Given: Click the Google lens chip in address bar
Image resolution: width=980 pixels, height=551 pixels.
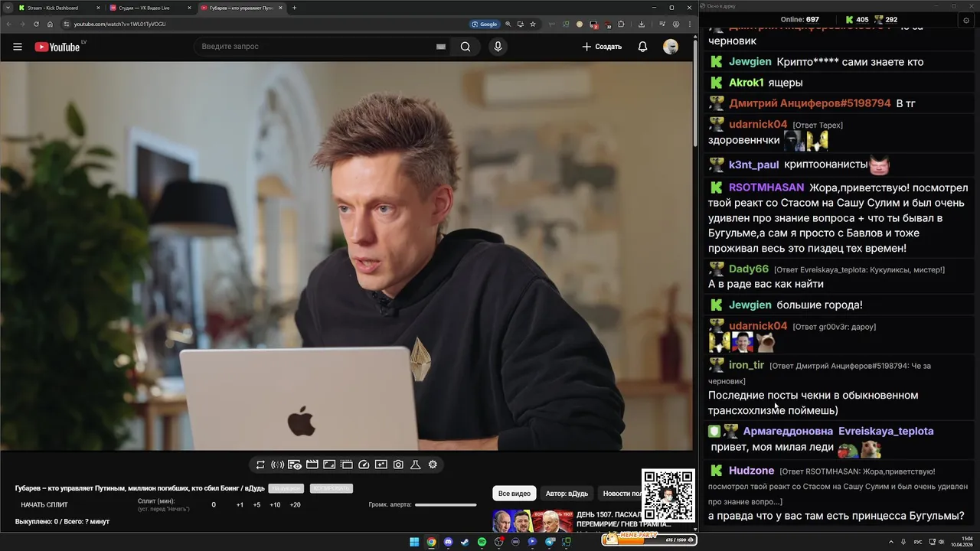Looking at the screenshot, I should click(x=485, y=24).
